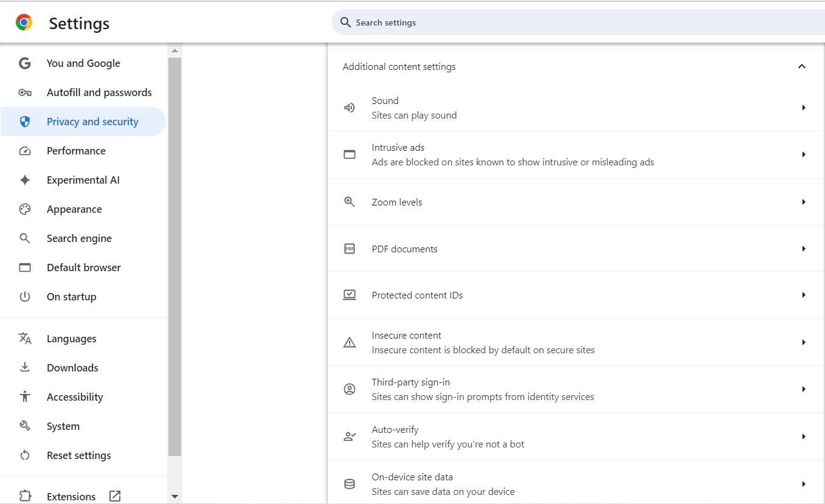The image size is (825, 504).
Task: Open Sound settings via its arrow
Action: 804,108
